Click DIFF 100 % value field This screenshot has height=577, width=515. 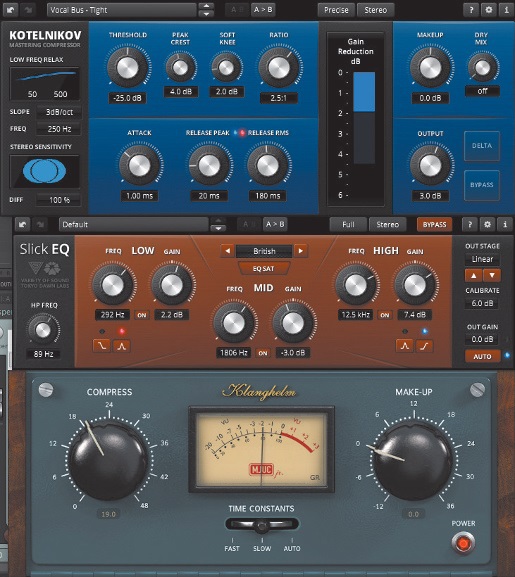(x=59, y=200)
